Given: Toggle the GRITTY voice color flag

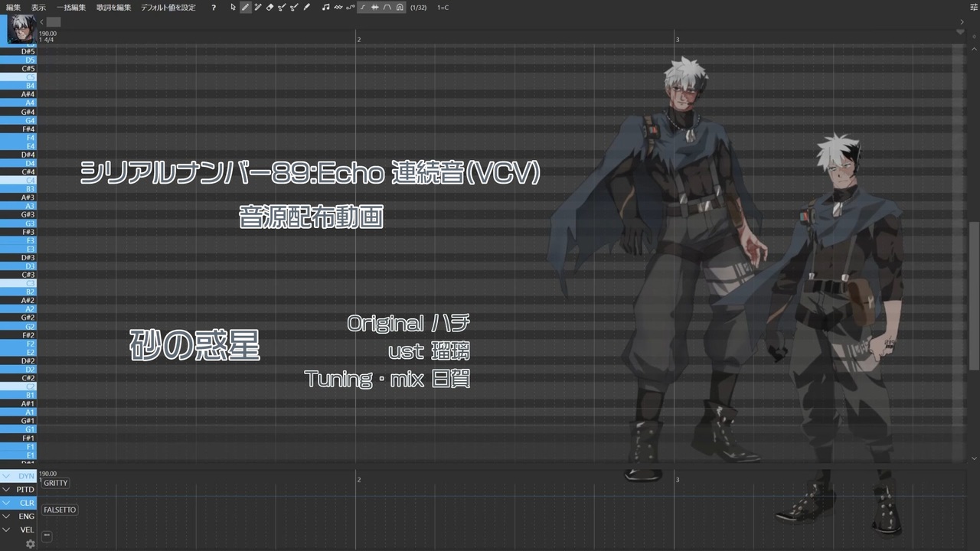Looking at the screenshot, I should pos(54,482).
